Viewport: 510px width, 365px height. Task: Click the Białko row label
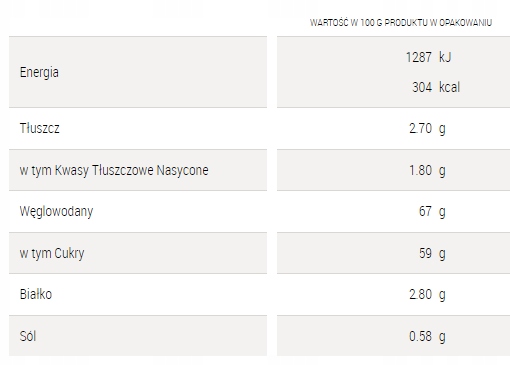pos(36,294)
